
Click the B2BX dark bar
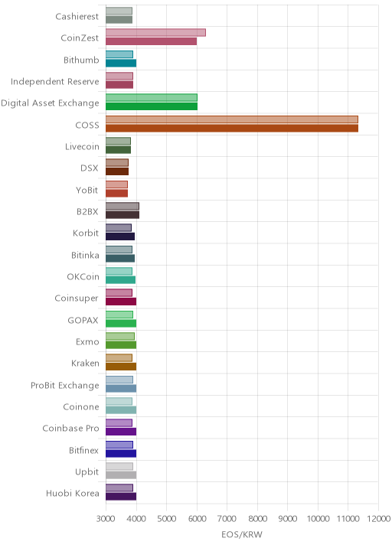coord(122,215)
